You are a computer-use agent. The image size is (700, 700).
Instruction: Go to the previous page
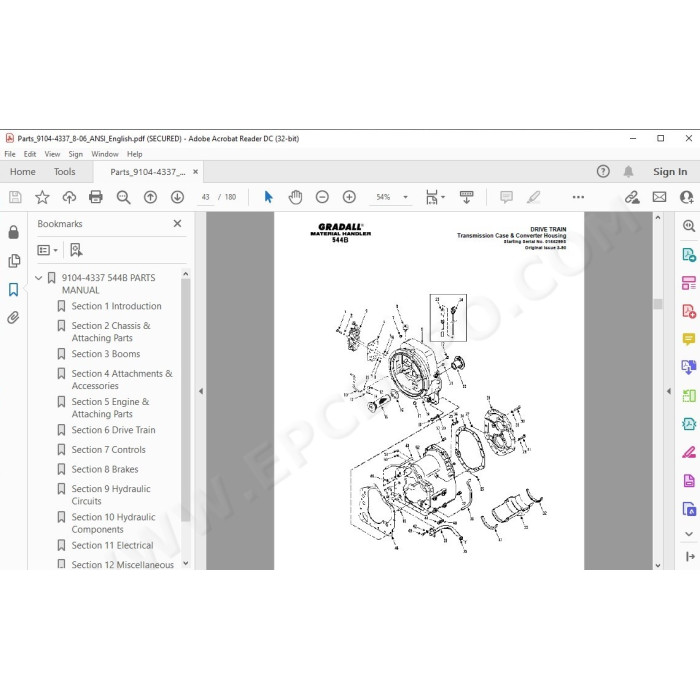[150, 197]
